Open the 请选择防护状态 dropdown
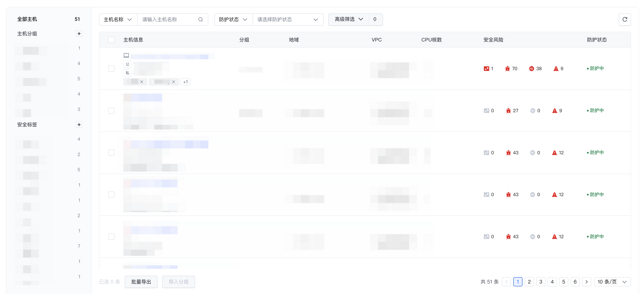 (x=288, y=19)
